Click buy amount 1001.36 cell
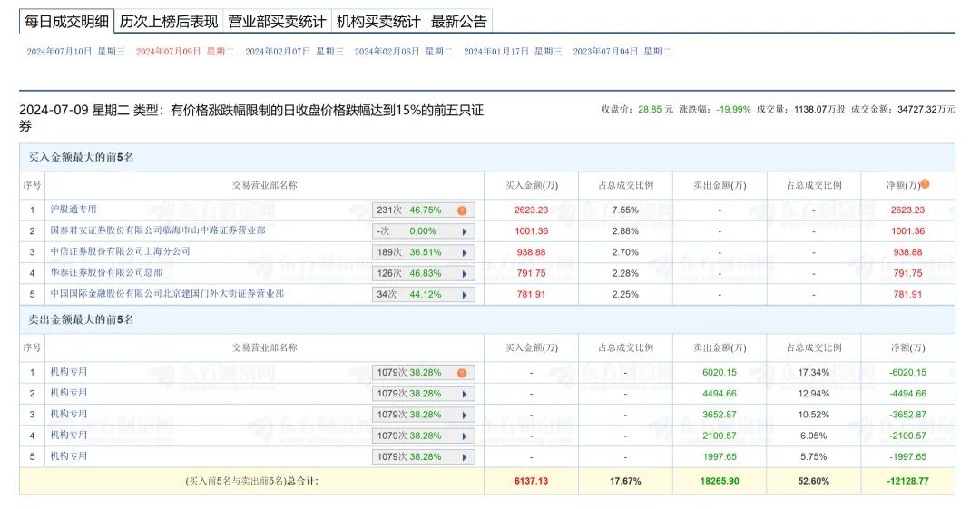 point(531,231)
